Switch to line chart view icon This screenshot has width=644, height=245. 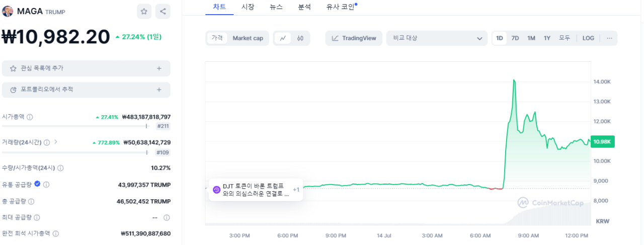[283, 38]
